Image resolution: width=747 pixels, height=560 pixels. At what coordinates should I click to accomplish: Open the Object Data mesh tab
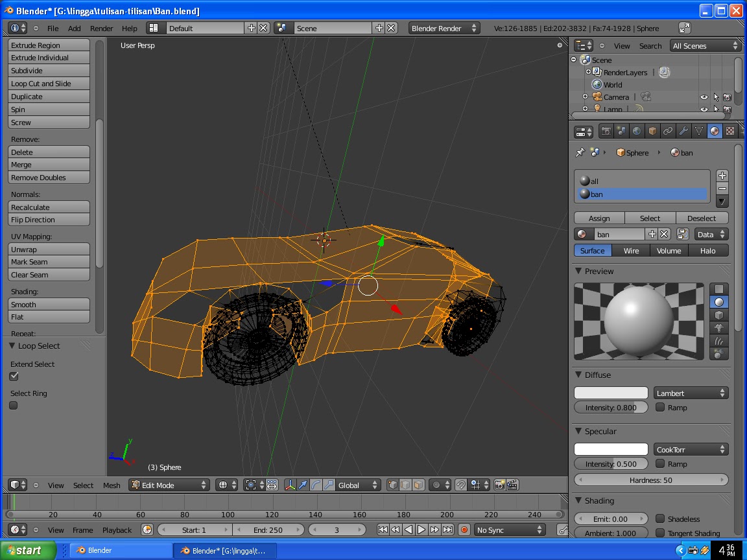699,132
